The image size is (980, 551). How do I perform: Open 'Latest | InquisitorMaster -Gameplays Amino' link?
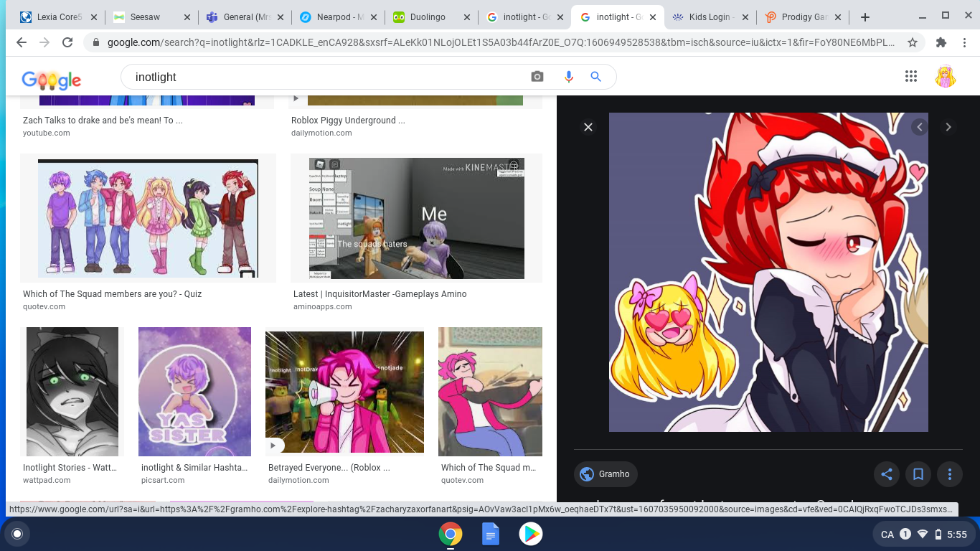click(x=380, y=294)
